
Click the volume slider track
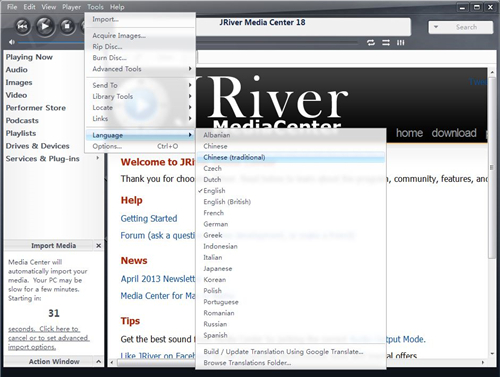51,42
